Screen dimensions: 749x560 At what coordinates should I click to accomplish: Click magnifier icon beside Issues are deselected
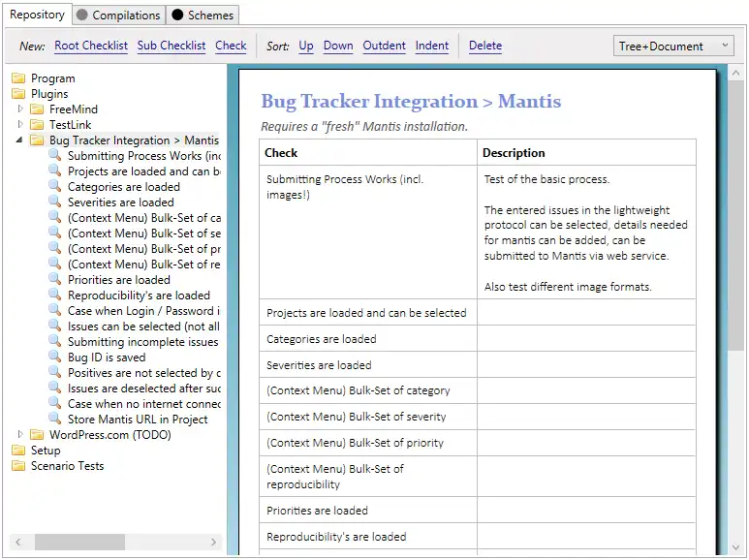(x=55, y=388)
